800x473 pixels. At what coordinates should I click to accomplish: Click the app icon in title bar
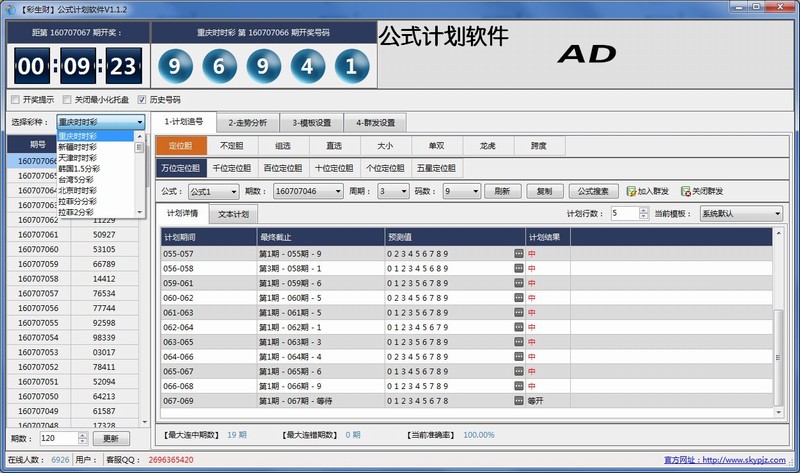pyautogui.click(x=9, y=7)
